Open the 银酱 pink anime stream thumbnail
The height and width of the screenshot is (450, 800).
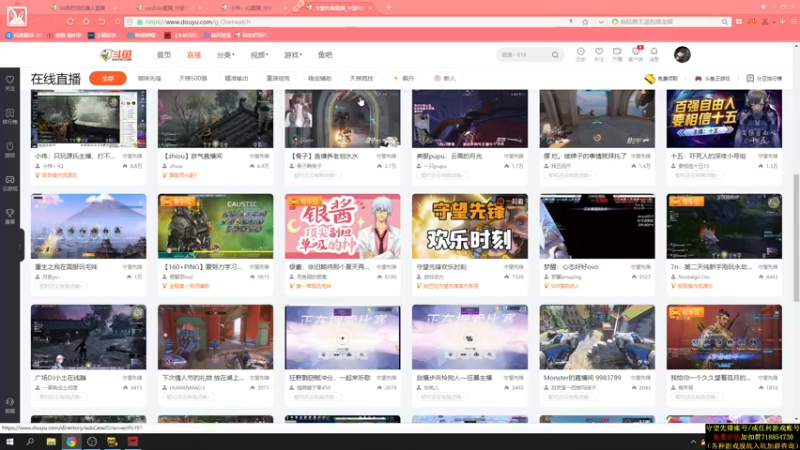tap(342, 226)
